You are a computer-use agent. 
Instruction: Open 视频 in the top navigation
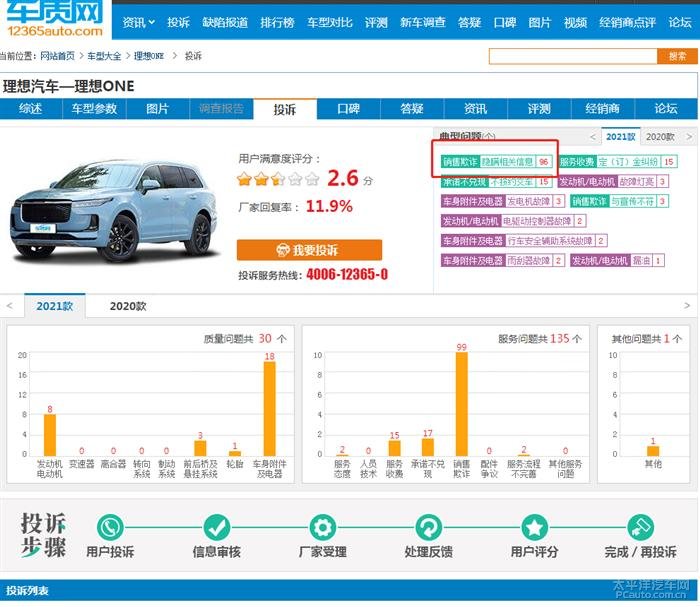click(575, 22)
